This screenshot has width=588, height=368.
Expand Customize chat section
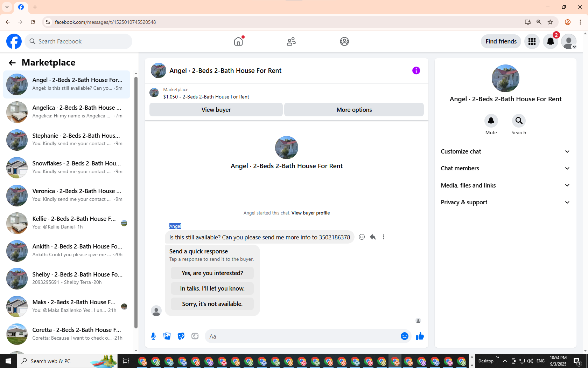tap(505, 151)
